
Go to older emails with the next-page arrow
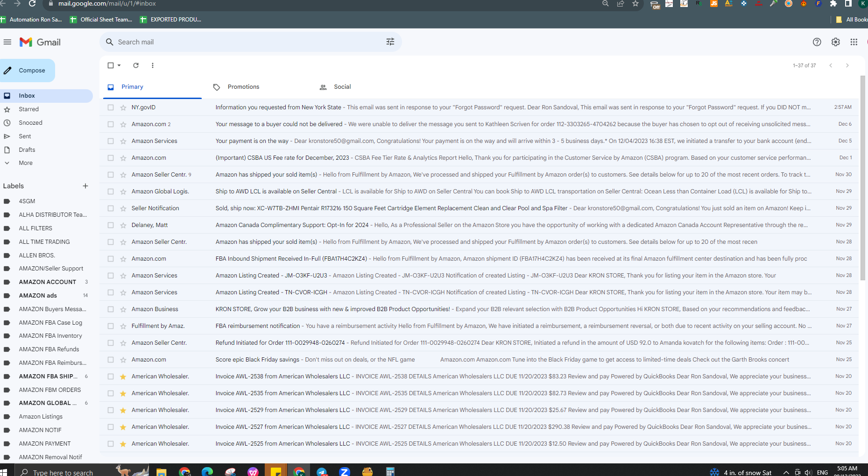[847, 65]
